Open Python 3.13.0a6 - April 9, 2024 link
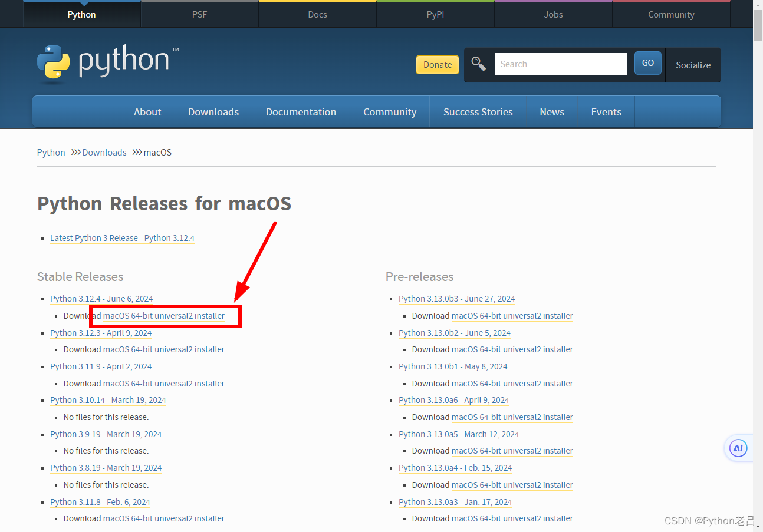763x532 pixels. point(454,400)
